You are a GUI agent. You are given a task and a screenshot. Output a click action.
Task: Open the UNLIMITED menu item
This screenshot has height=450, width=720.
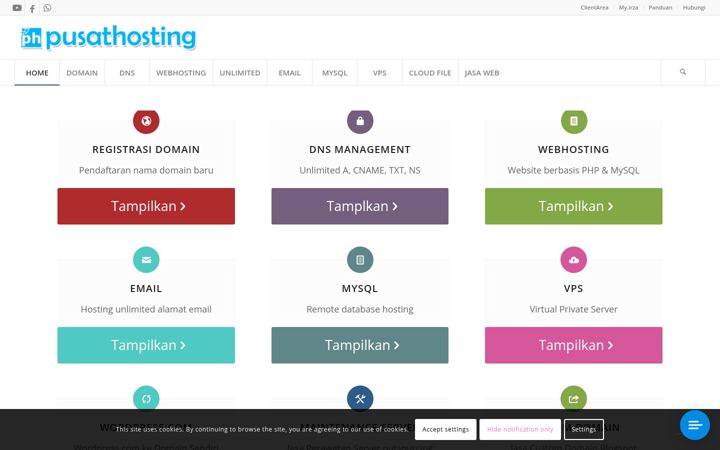(240, 73)
